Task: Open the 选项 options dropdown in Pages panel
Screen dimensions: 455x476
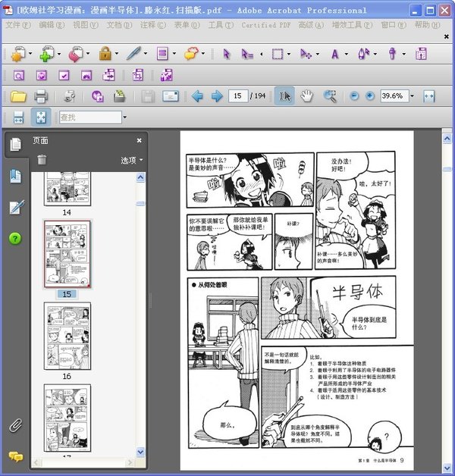Action: click(x=132, y=160)
